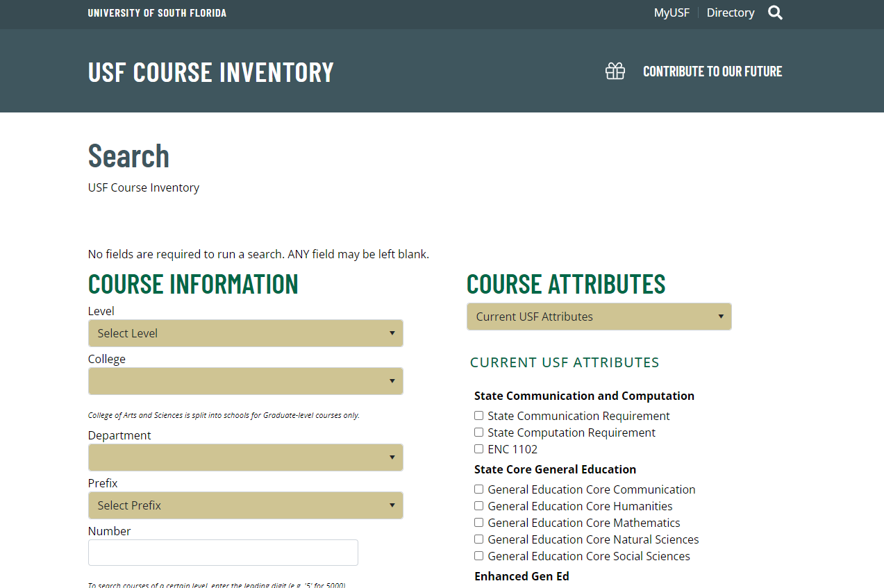
Task: Enable General Education Core Communication
Action: [478, 489]
